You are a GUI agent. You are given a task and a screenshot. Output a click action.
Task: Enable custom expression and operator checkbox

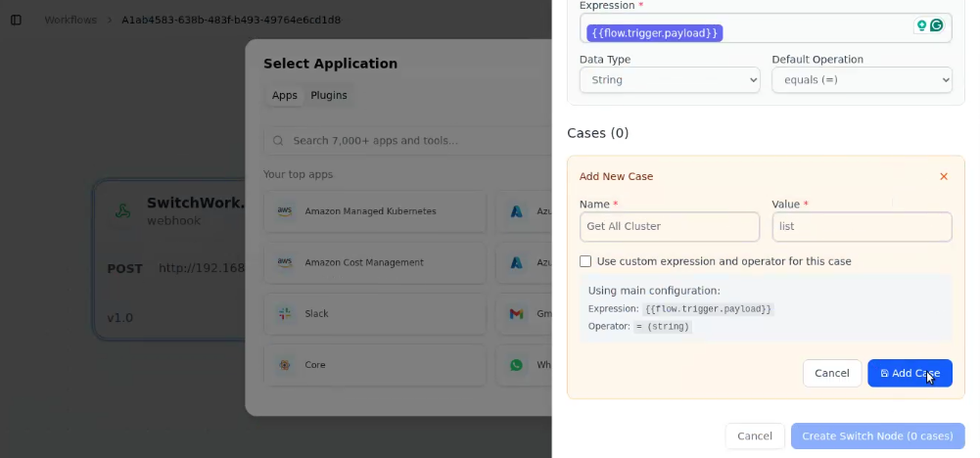[585, 261]
